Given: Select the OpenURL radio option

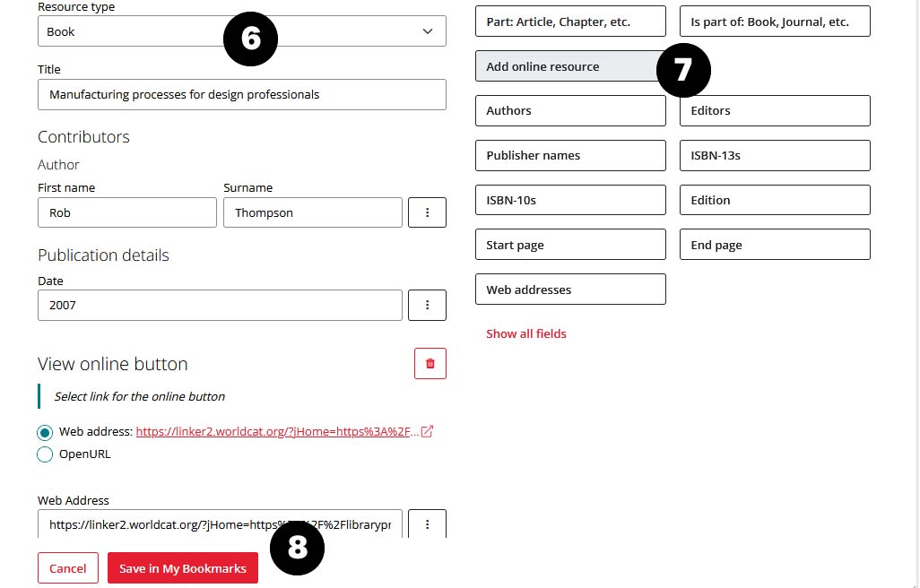Looking at the screenshot, I should 46,454.
